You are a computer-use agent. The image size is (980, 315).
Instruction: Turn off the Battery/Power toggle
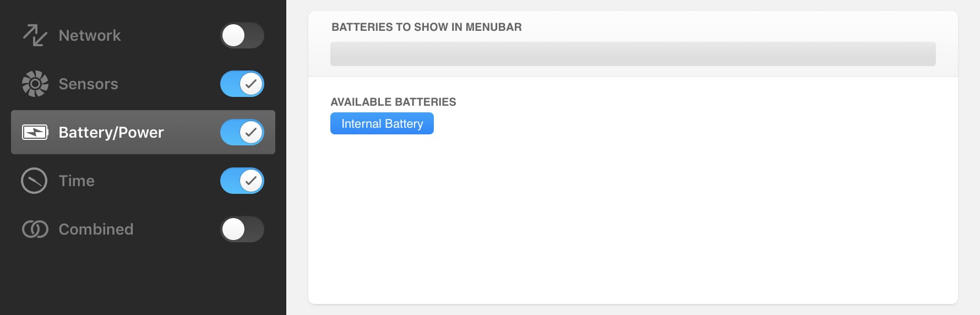pyautogui.click(x=242, y=132)
